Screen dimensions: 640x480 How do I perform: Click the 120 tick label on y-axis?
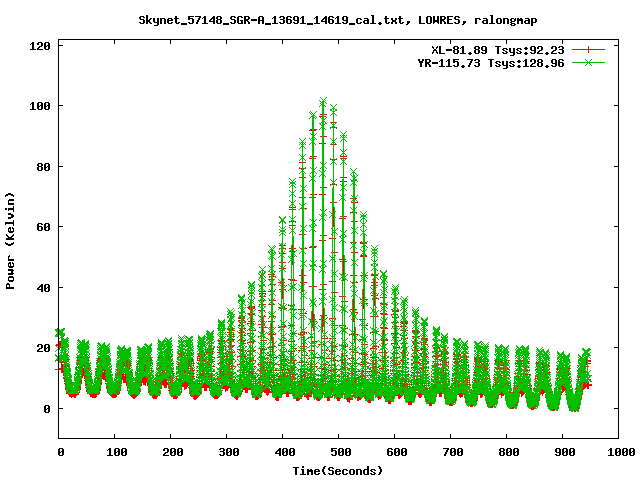(x=41, y=46)
